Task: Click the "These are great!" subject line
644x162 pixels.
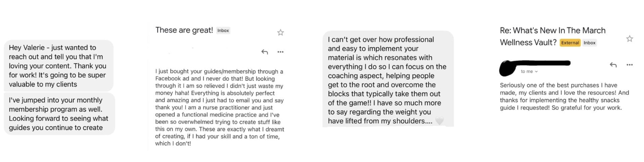Action: click(184, 30)
